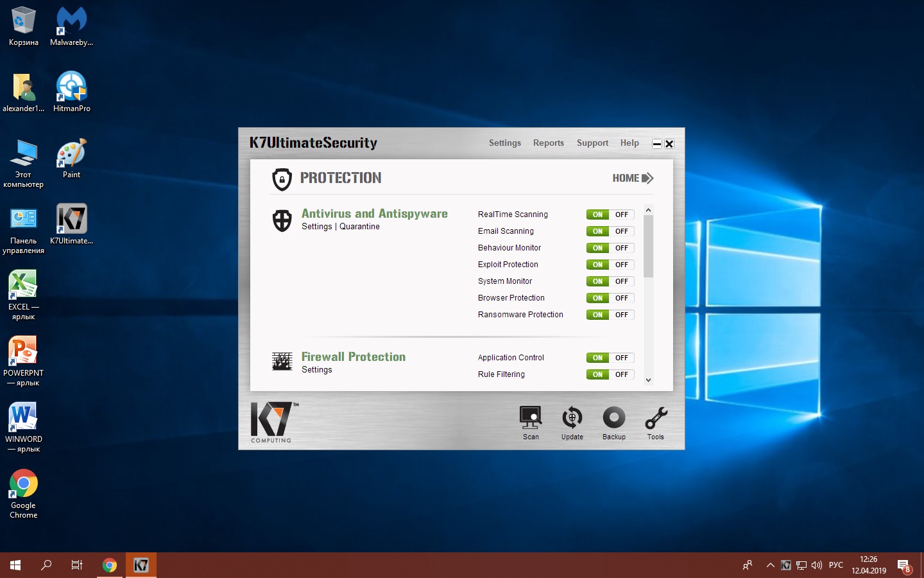
Task: Click the Protection panel scrollbar thumb
Action: [648, 247]
